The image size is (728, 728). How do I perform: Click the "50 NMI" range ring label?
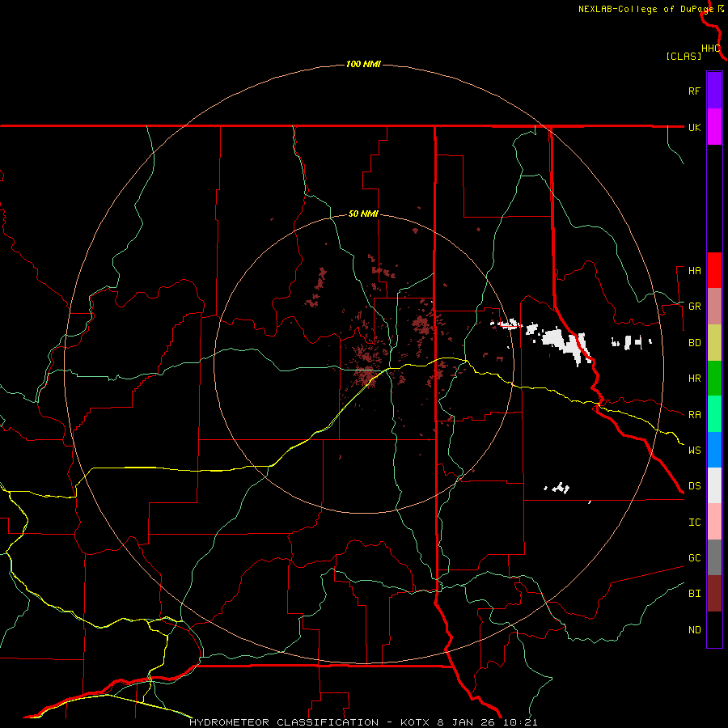(x=363, y=214)
